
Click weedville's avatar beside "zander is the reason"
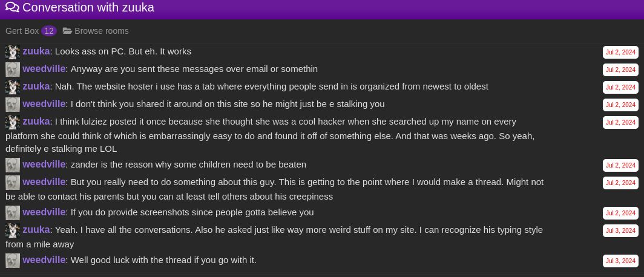pos(13,165)
